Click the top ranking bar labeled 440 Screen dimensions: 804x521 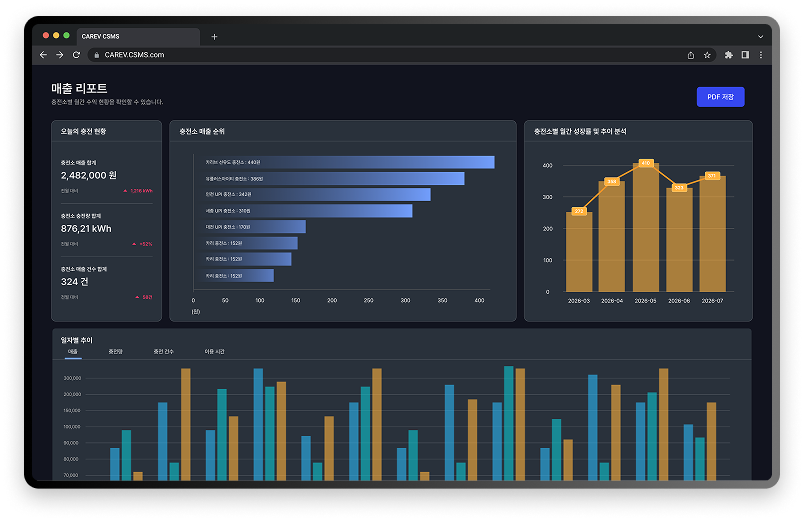pyautogui.click(x=344, y=163)
